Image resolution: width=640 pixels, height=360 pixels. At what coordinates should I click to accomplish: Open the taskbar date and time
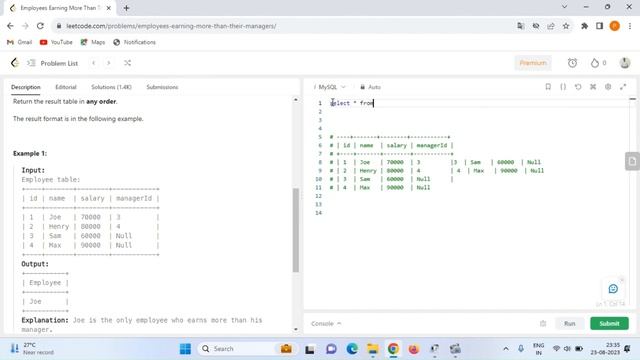606,349
